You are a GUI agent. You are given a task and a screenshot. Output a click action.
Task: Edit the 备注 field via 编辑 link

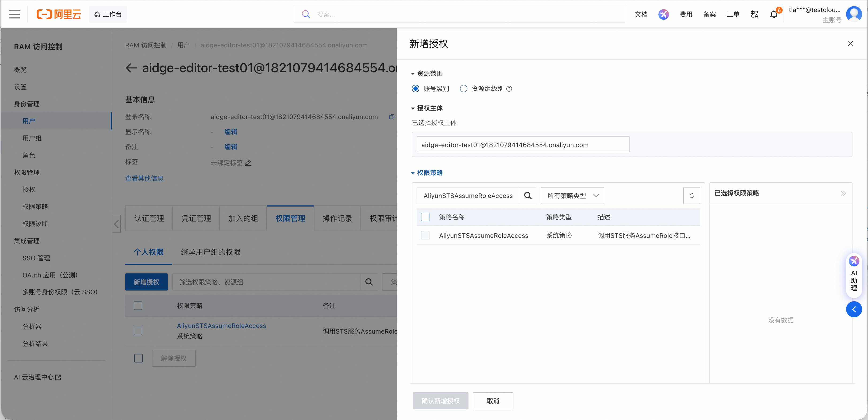tap(231, 147)
